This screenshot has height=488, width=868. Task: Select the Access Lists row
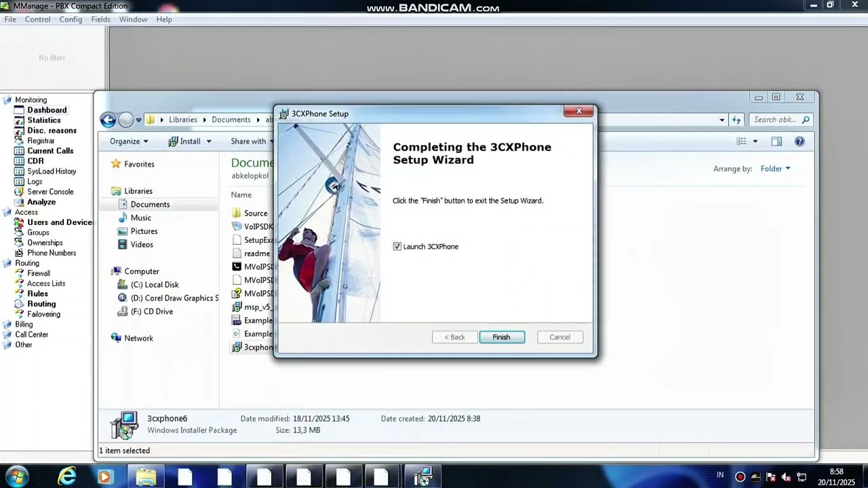point(46,283)
